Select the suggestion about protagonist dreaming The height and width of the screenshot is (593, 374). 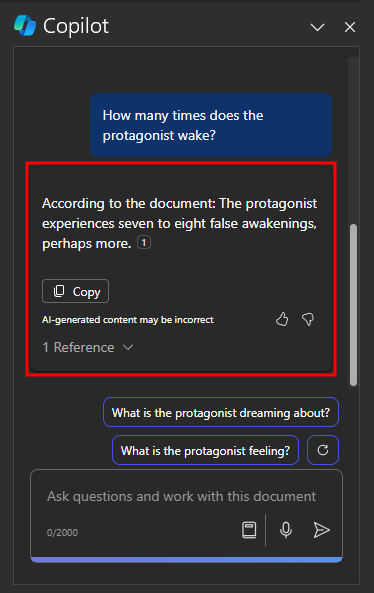point(221,412)
